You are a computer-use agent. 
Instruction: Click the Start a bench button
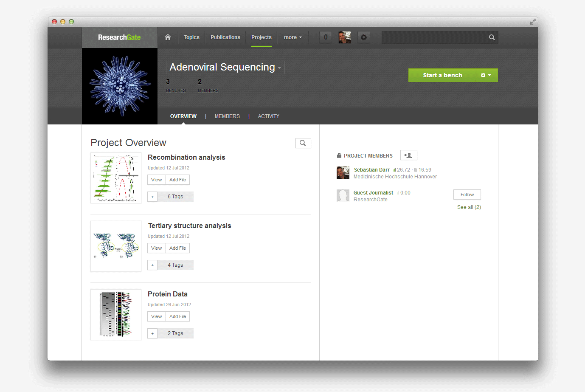coord(442,75)
